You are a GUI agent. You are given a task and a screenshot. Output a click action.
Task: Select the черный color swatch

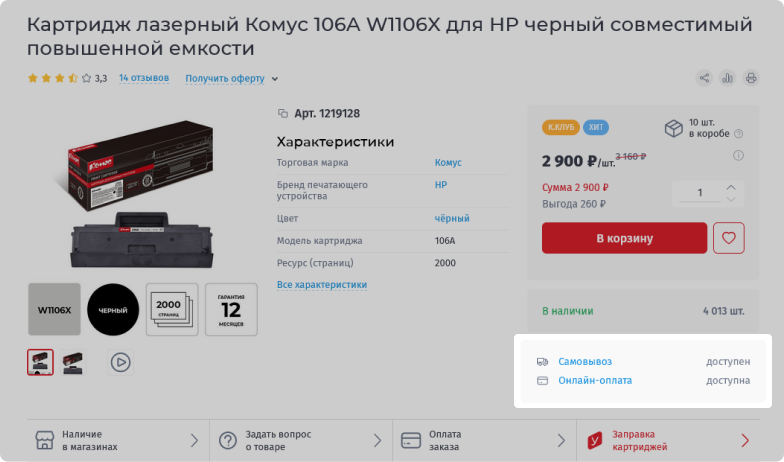click(x=113, y=310)
